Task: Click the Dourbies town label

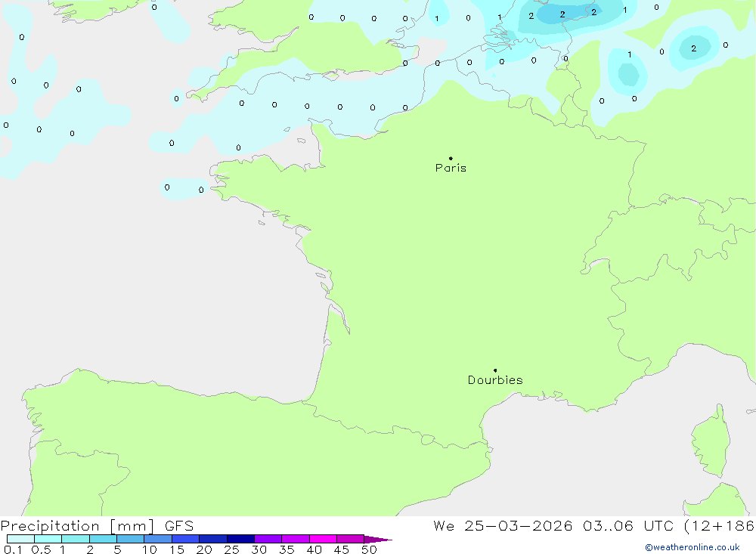Action: tap(495, 380)
